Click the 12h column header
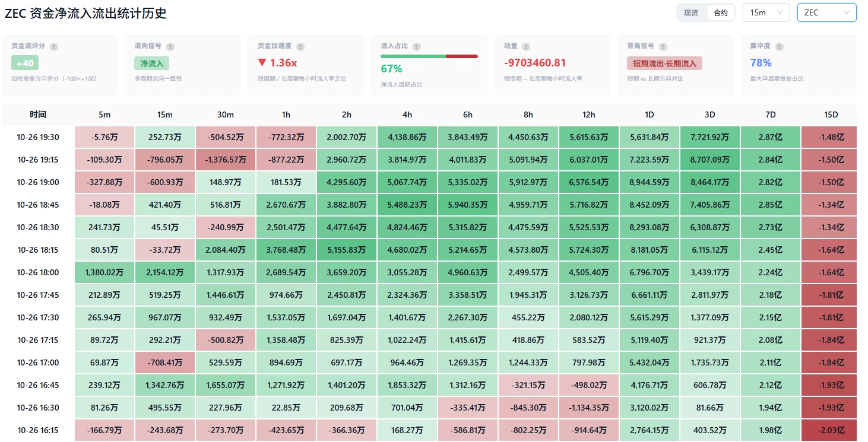Viewport: 868px width, 442px height. point(589,115)
